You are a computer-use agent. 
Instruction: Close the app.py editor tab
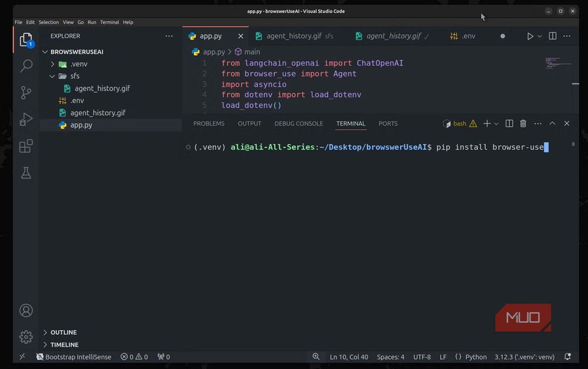point(240,36)
